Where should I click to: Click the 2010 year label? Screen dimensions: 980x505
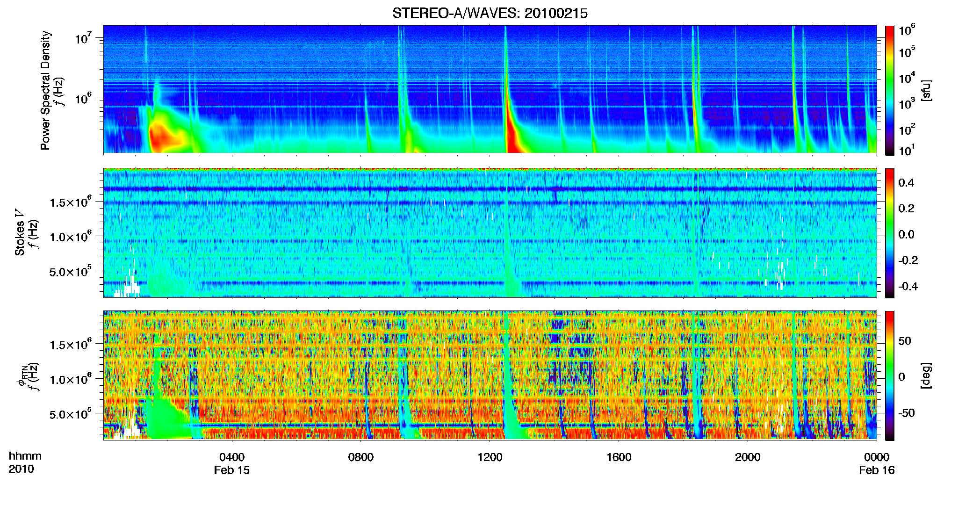coord(22,469)
